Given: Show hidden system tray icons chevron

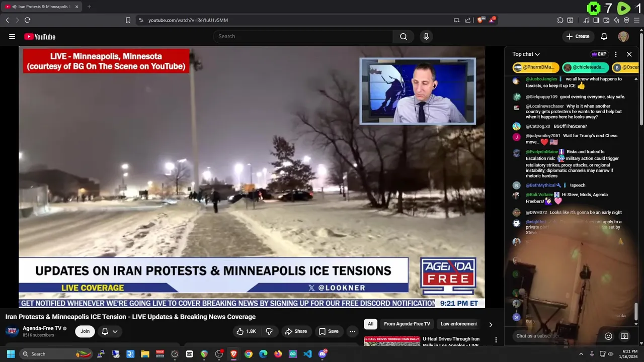Looking at the screenshot, I should [581, 354].
